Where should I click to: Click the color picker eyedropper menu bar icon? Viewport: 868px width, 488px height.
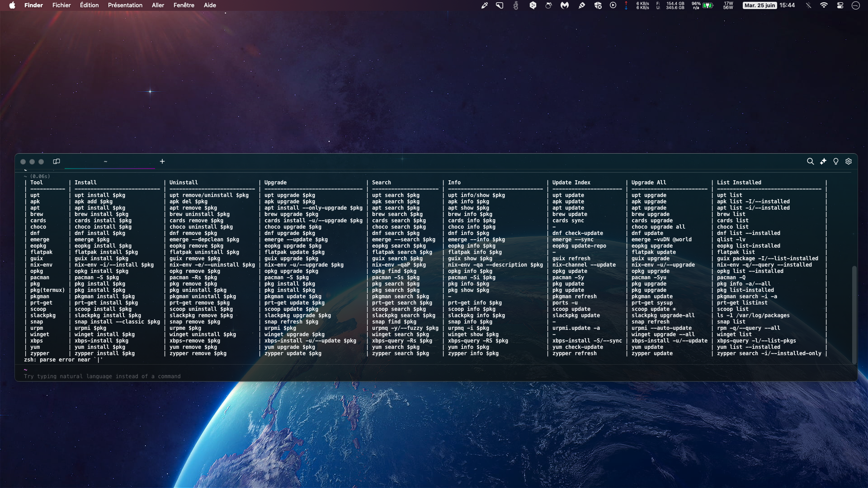point(485,5)
